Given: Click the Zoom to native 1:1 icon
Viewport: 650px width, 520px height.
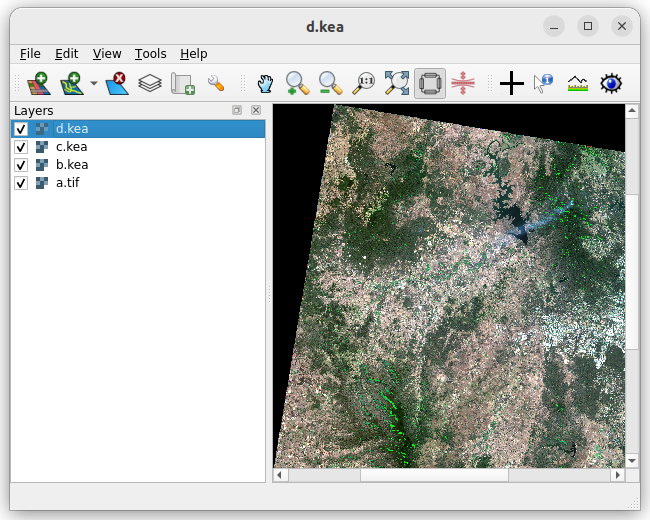Looking at the screenshot, I should click(364, 83).
